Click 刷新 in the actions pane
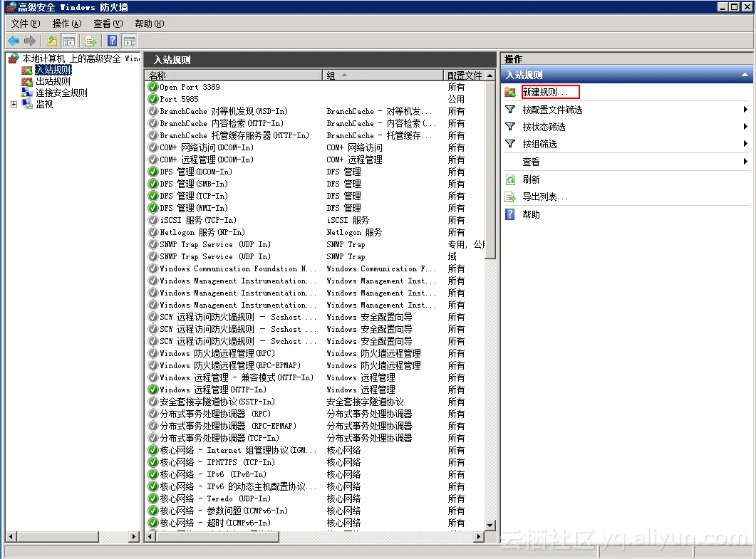The image size is (756, 559). (x=532, y=179)
